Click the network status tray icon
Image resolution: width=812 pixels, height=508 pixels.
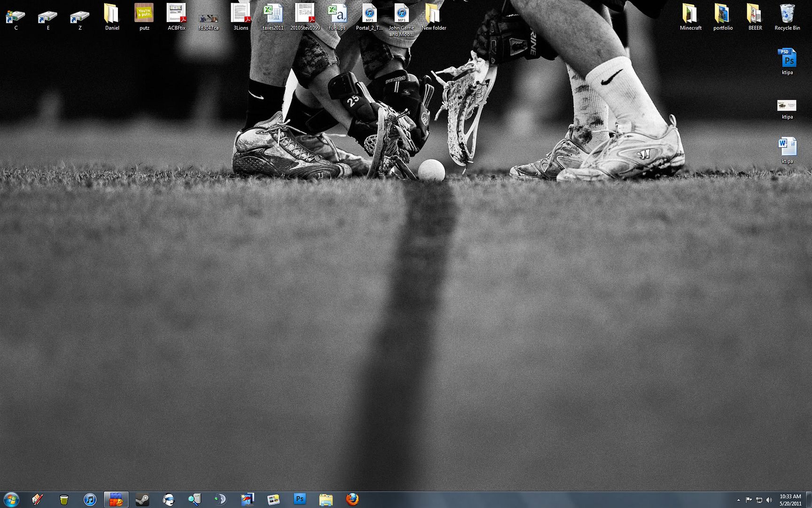(759, 500)
